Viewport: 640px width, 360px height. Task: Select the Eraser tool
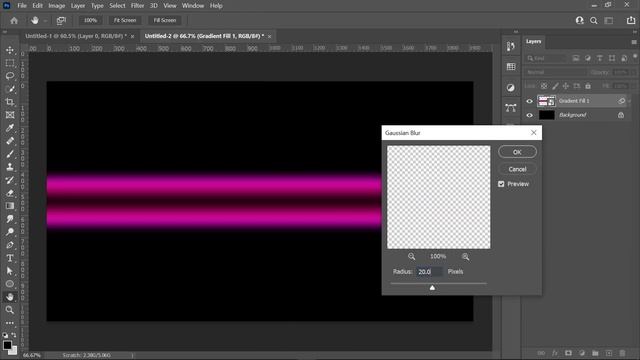point(10,193)
